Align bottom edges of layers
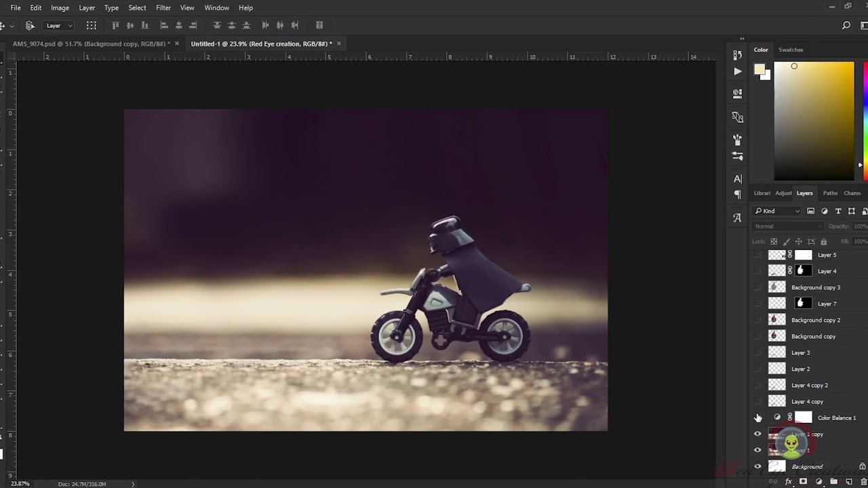 144,26
